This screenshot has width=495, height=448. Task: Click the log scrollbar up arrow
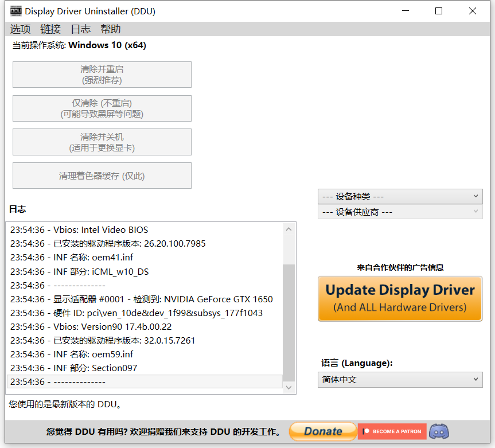289,229
